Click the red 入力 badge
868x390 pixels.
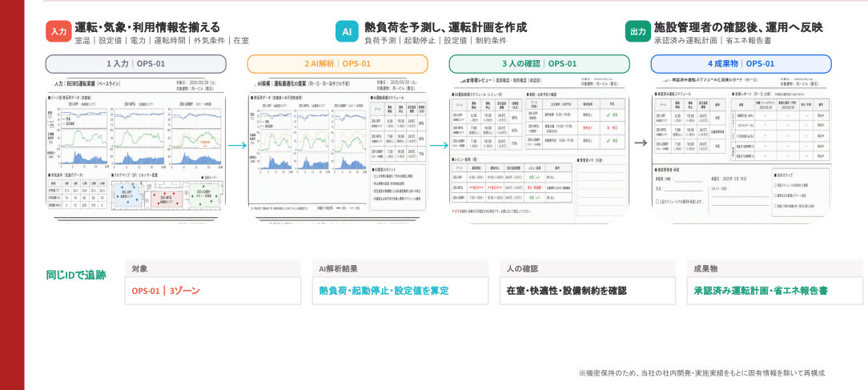58,31
